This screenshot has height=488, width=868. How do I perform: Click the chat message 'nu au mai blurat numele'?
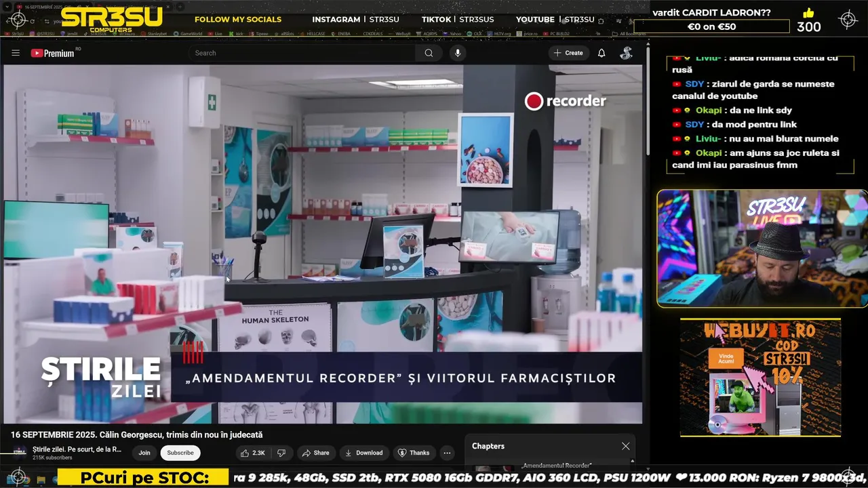point(755,138)
